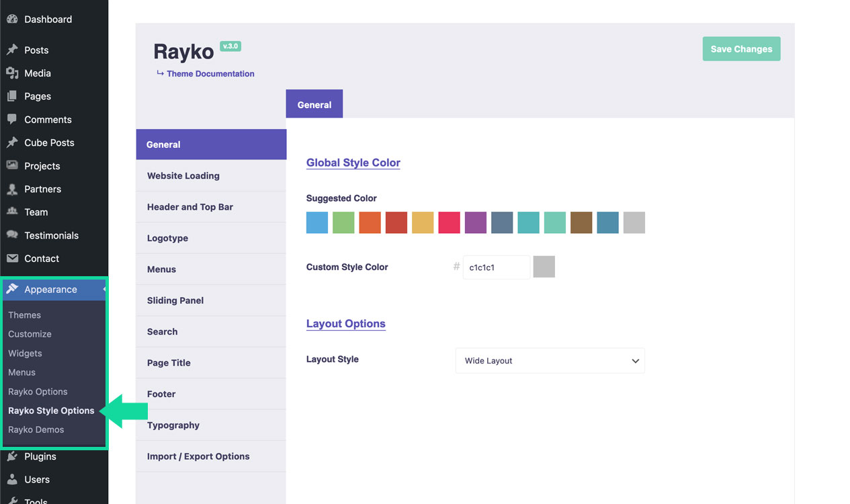Viewport: 850px width, 504px height.
Task: Click the Custom Style Color preview box
Action: (x=544, y=267)
